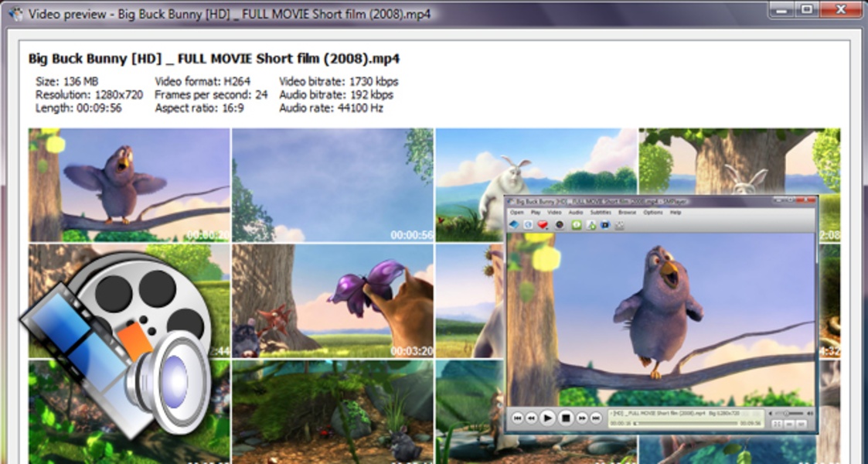Stop playback in SMPlayer
Viewport: 868px width, 464px height.
click(566, 418)
